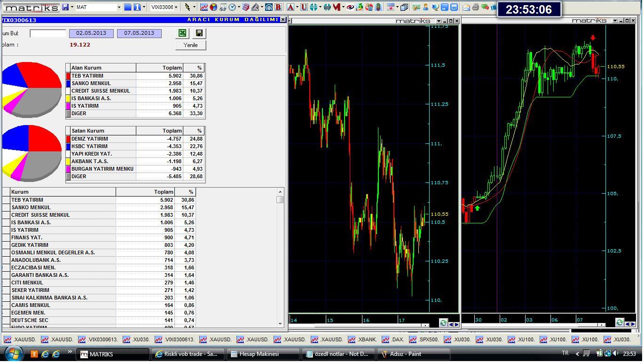The width and height of the screenshot is (644, 362).
Task: Click the clock icon in toolbar
Action: (x=232, y=7)
